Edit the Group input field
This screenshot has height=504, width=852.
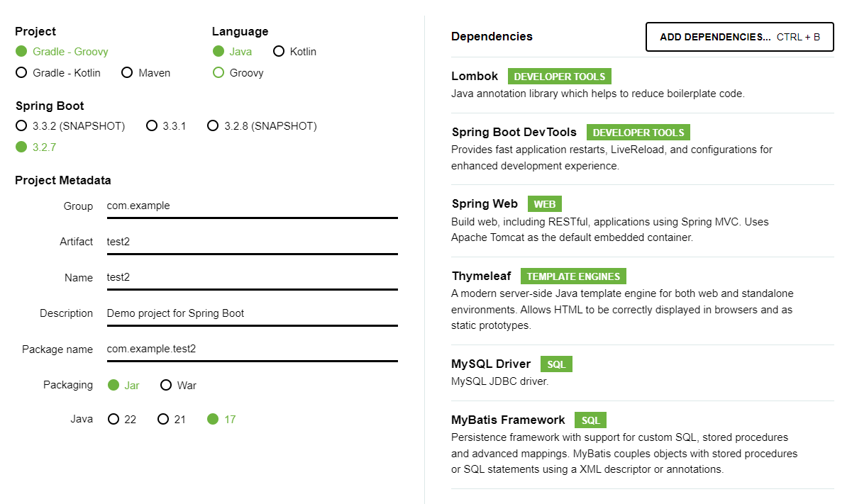(252, 206)
